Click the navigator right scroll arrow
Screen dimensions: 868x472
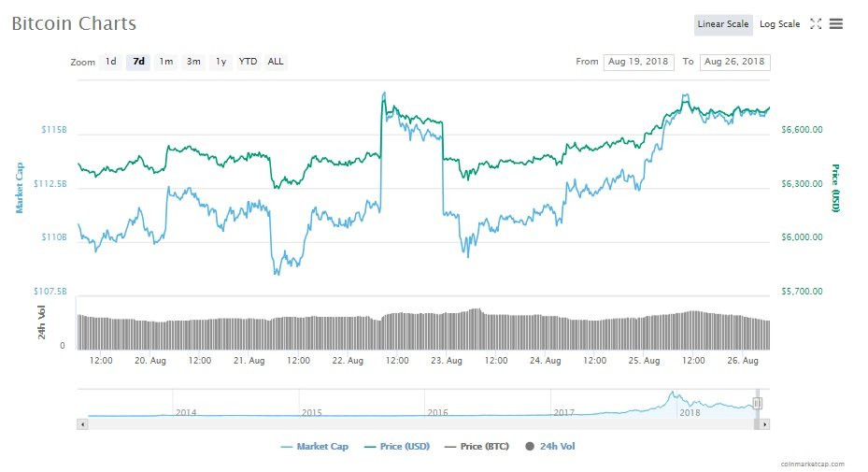pos(764,424)
